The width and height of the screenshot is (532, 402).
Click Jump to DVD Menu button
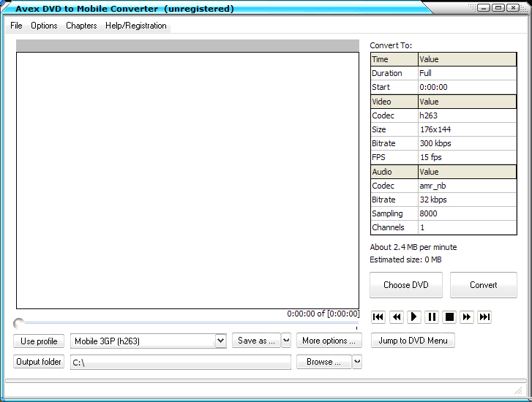[x=413, y=341]
